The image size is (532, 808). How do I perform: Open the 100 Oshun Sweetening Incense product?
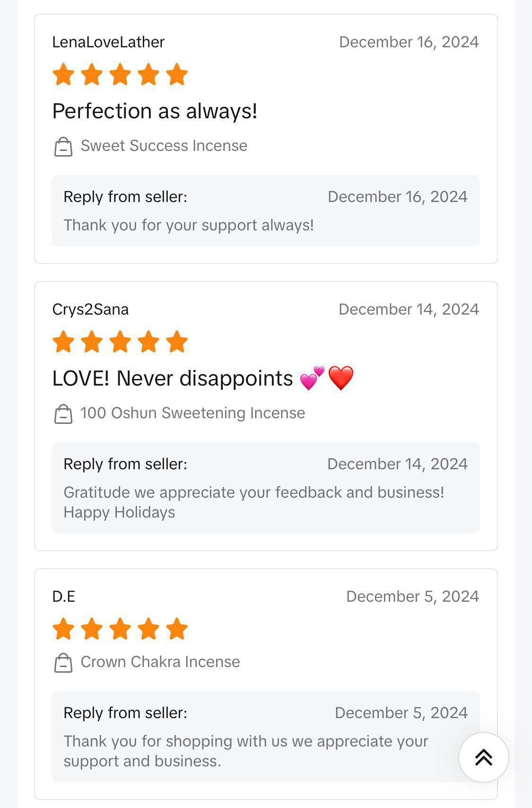tap(192, 413)
